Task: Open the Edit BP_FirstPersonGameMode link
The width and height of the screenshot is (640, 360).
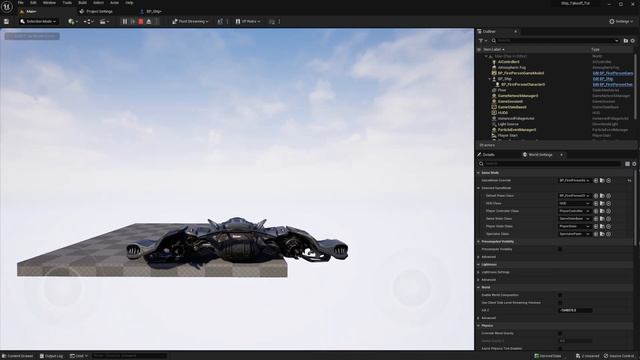Action: (x=613, y=73)
